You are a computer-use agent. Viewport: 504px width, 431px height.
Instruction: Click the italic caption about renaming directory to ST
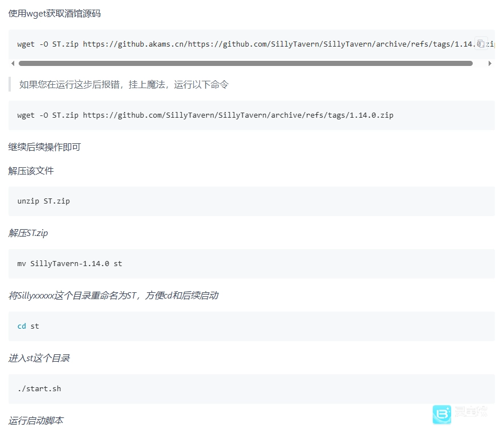tap(113, 296)
